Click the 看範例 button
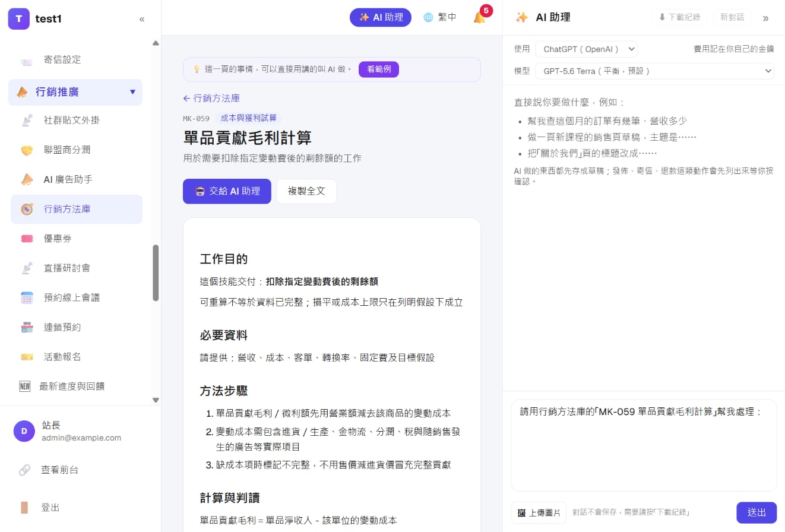Screen dimensions: 785x532 pyautogui.click(x=379, y=69)
